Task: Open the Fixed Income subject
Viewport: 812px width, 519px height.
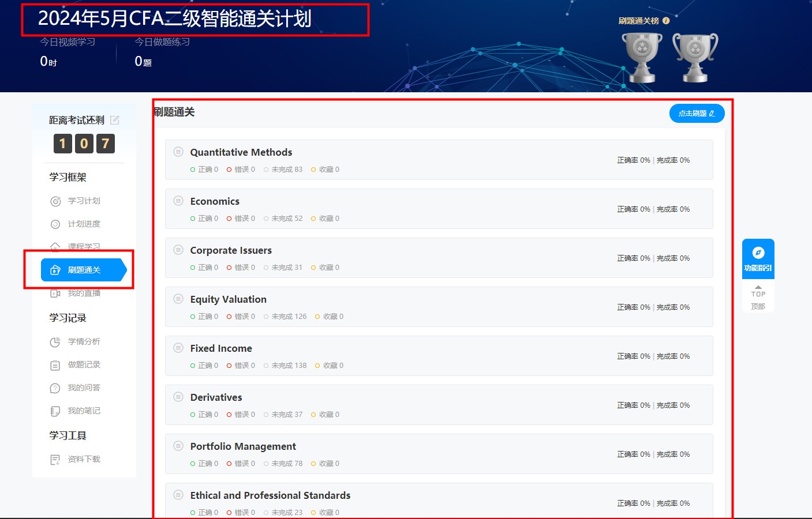Action: tap(221, 348)
